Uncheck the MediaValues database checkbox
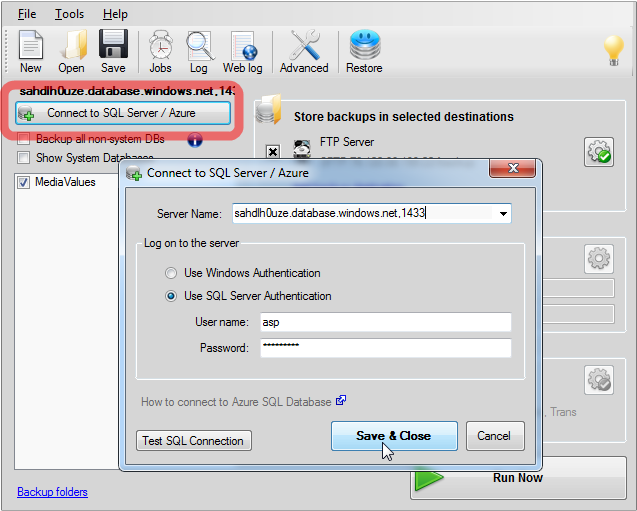This screenshot has height=511, width=637. tap(24, 182)
